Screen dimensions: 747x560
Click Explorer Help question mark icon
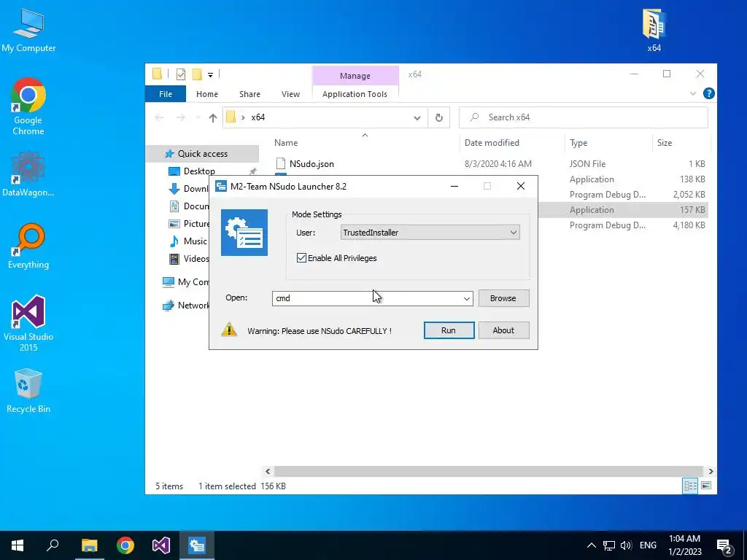click(x=709, y=93)
